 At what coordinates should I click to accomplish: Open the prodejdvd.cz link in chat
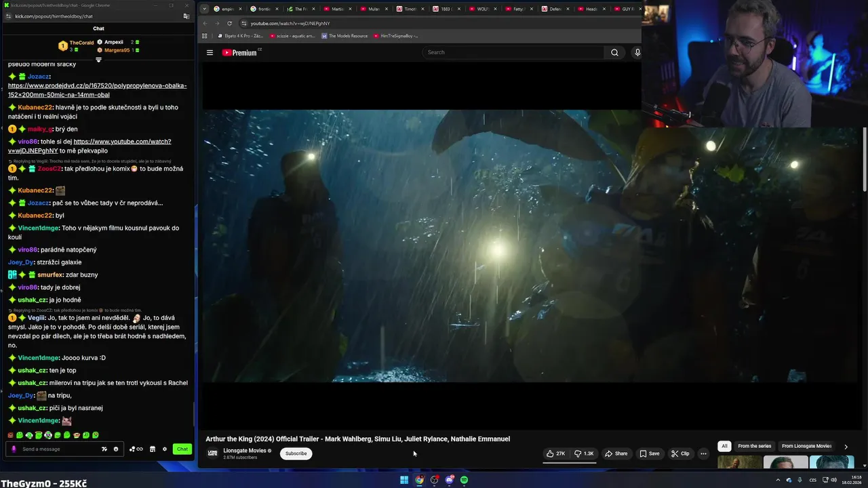pyautogui.click(x=97, y=90)
